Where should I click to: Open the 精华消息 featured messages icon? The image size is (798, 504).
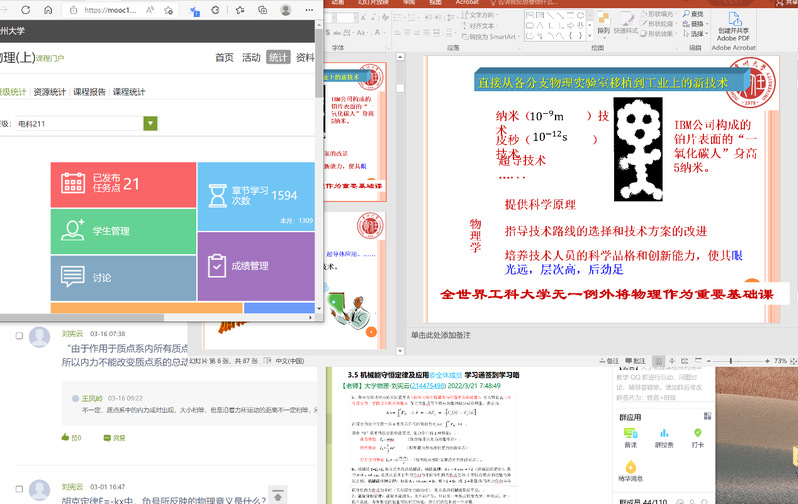click(630, 468)
